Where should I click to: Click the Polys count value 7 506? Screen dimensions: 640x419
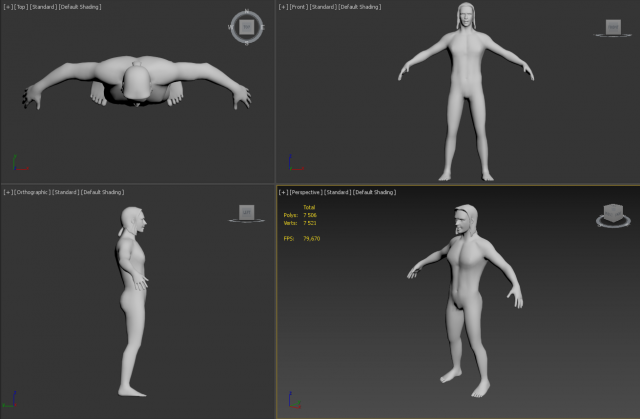310,215
